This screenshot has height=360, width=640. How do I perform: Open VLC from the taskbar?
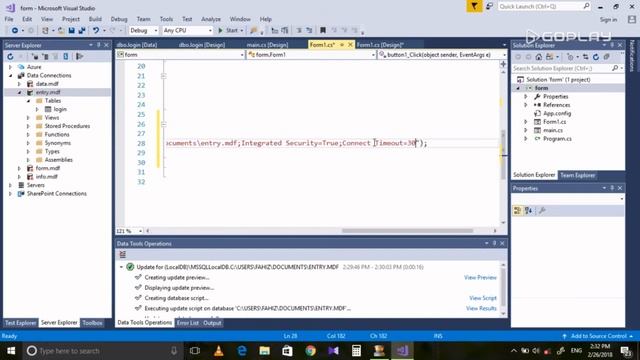click(x=219, y=351)
